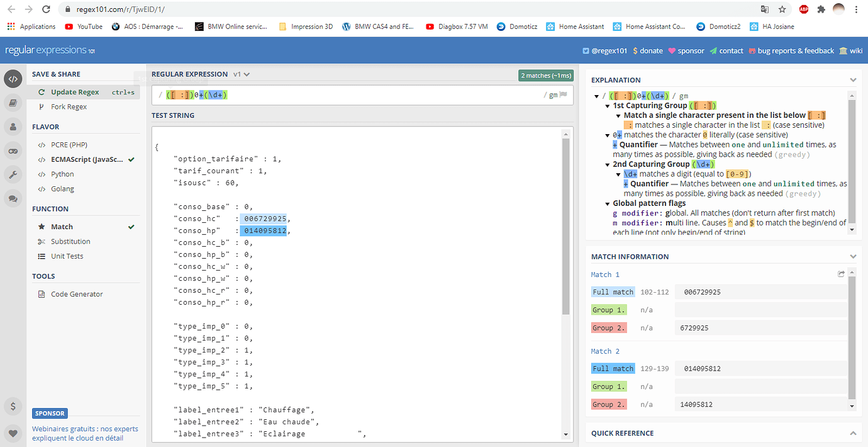This screenshot has width=868, height=447.
Task: Open the v1 version dropdown
Action: (241, 74)
